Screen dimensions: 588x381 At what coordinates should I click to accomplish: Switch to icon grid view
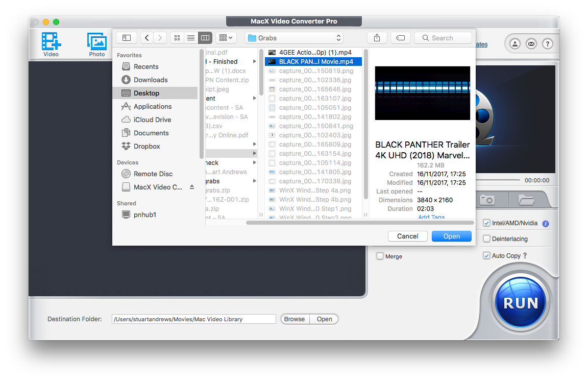pos(177,38)
